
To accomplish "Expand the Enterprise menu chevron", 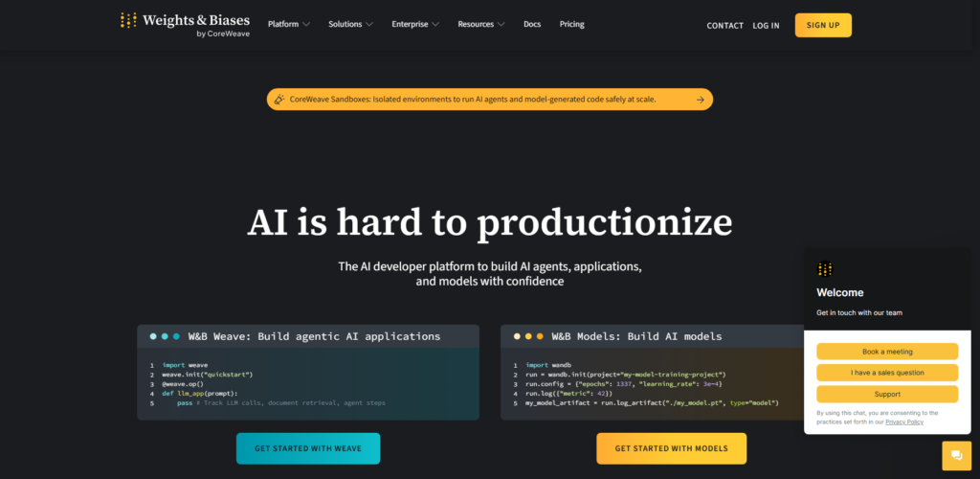I will pos(435,24).
